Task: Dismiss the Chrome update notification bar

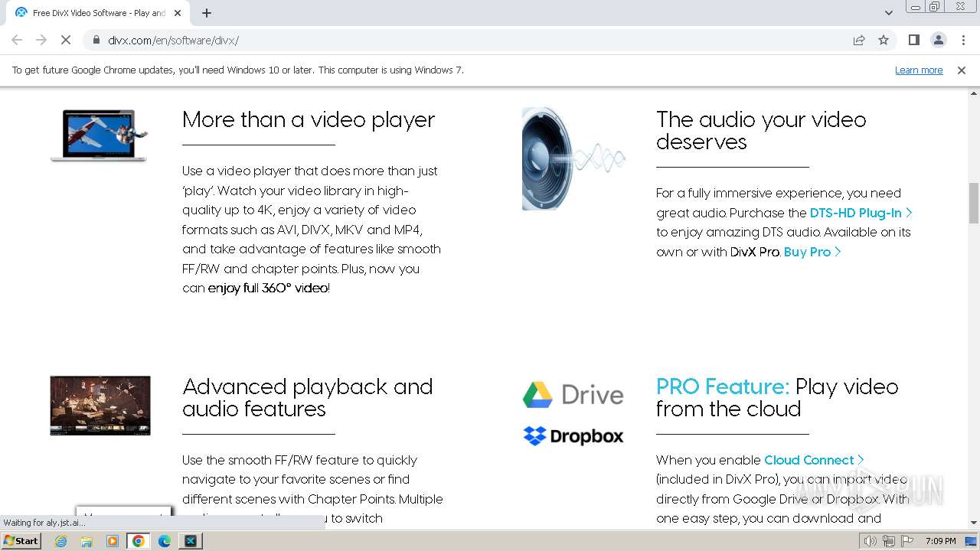Action: point(962,70)
